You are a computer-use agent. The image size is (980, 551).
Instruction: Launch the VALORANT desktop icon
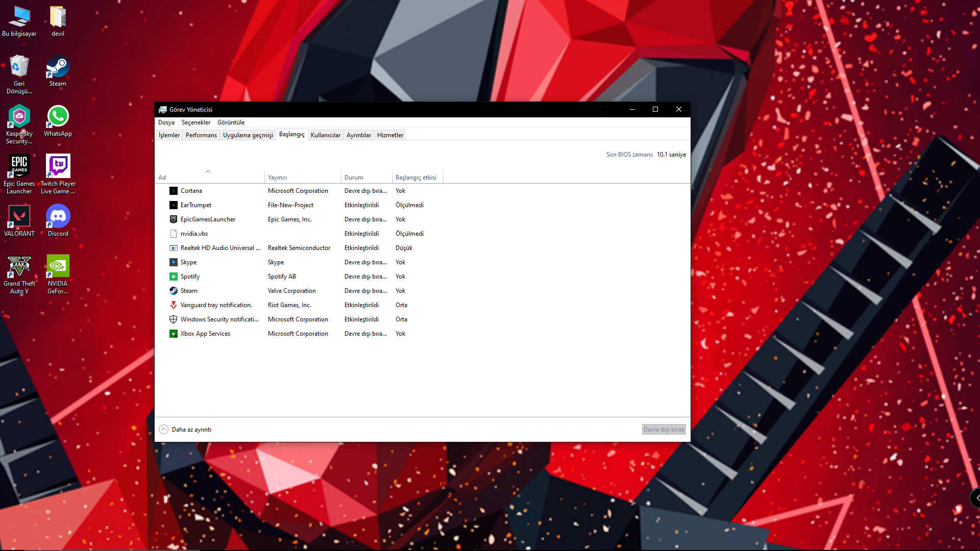(x=19, y=217)
